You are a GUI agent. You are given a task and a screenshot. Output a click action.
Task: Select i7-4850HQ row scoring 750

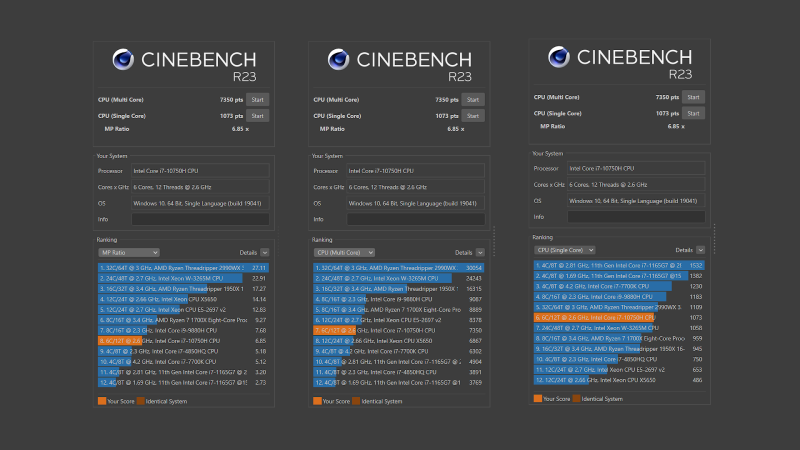(619, 359)
